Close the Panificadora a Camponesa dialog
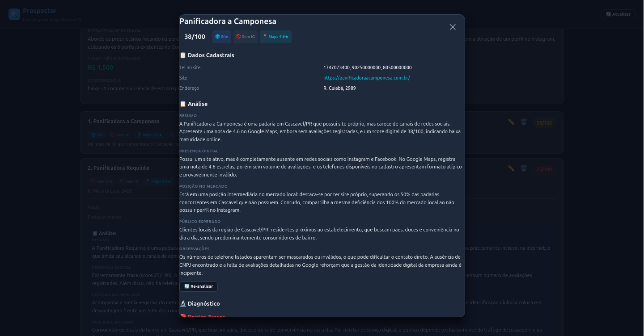 453,27
